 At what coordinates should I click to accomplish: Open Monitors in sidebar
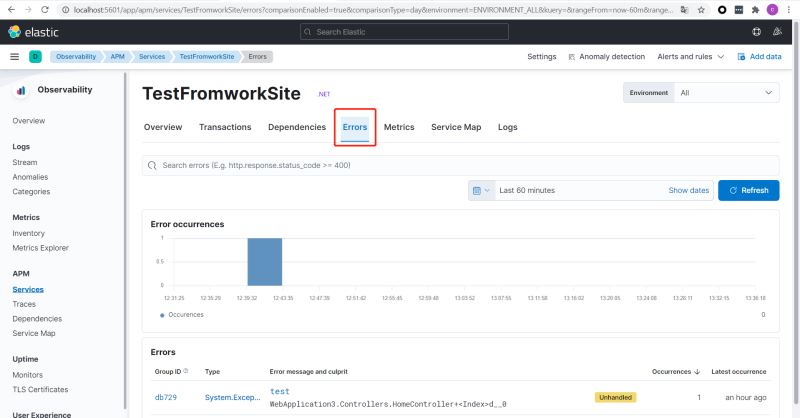point(28,375)
